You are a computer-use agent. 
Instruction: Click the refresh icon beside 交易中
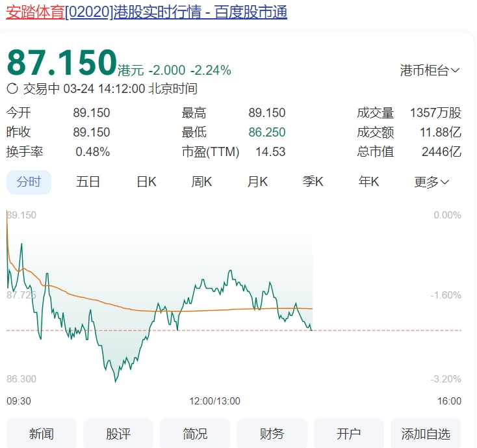pyautogui.click(x=12, y=89)
